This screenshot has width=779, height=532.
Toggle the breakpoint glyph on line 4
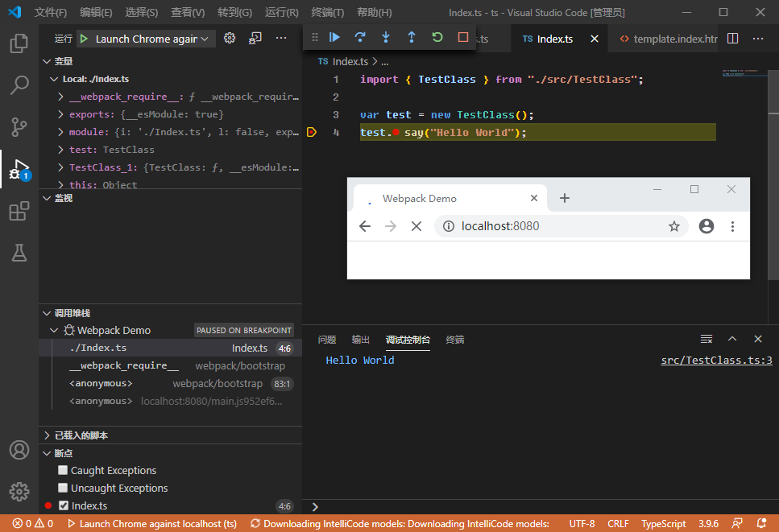pyautogui.click(x=312, y=132)
